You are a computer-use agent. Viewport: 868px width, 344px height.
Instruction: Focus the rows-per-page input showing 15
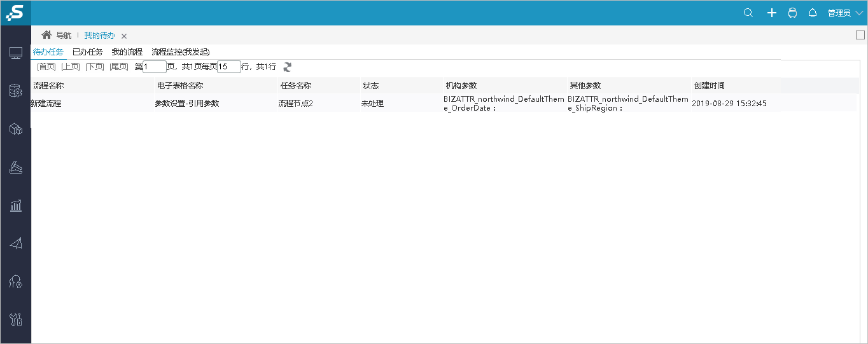tap(229, 67)
